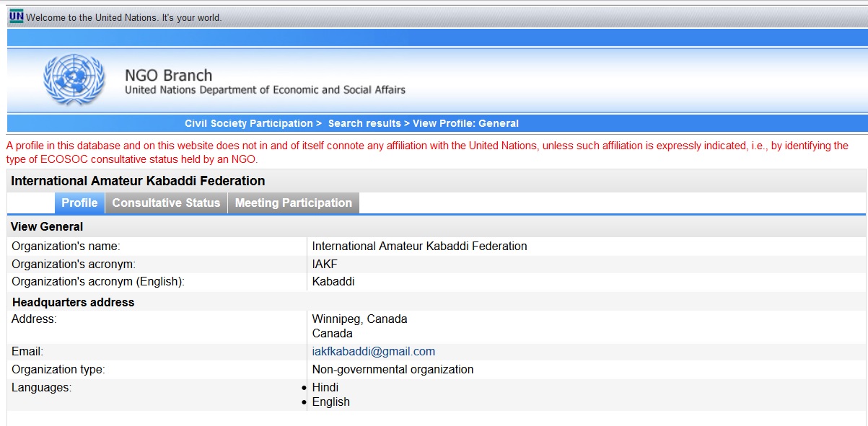Click the View General section header
Viewport: 868px width, 426px height.
click(x=47, y=226)
